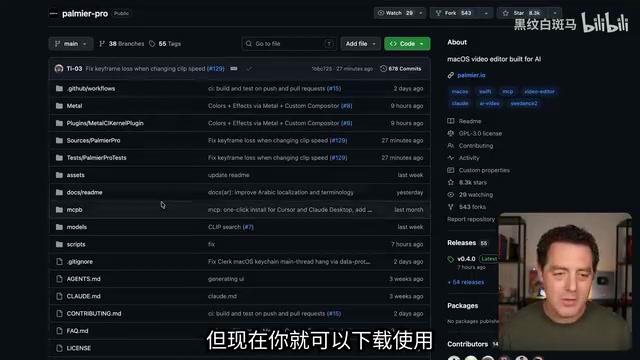This screenshot has width=640, height=360.
Task: Open the main branch dropdown
Action: click(71, 44)
